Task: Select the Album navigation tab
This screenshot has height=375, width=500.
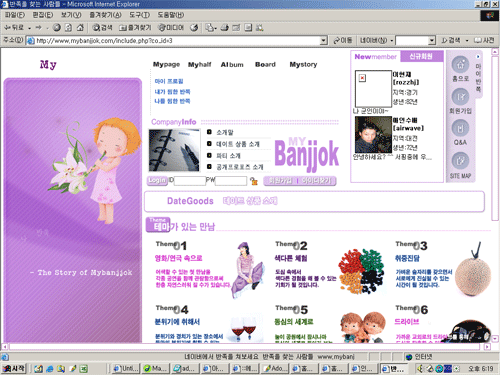Action: 232,64
